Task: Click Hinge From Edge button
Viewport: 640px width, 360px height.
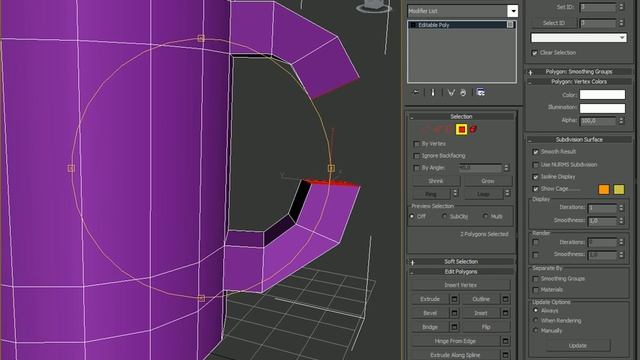Action: [456, 341]
